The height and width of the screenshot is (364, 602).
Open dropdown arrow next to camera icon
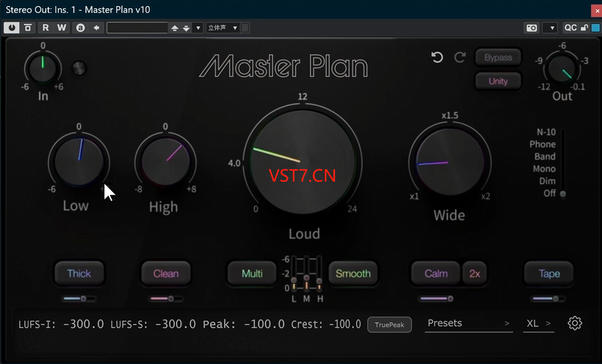coord(552,28)
